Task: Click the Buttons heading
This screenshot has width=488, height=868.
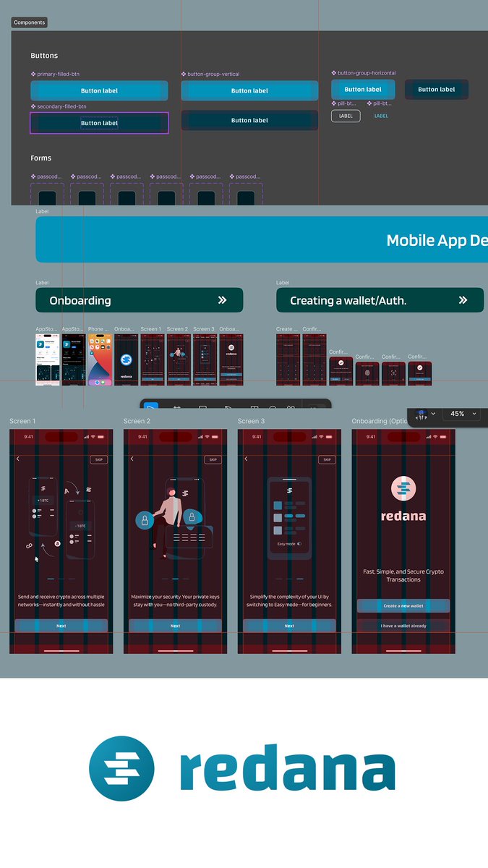Action: [x=44, y=56]
